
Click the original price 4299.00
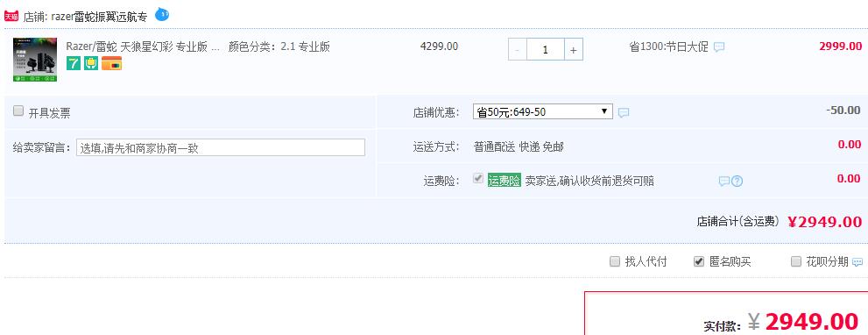[439, 46]
